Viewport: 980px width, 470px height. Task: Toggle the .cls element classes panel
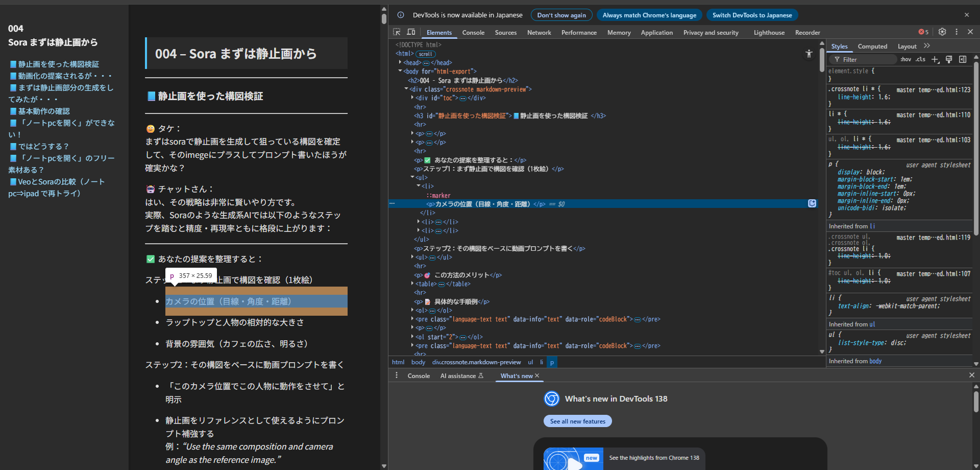pos(920,59)
